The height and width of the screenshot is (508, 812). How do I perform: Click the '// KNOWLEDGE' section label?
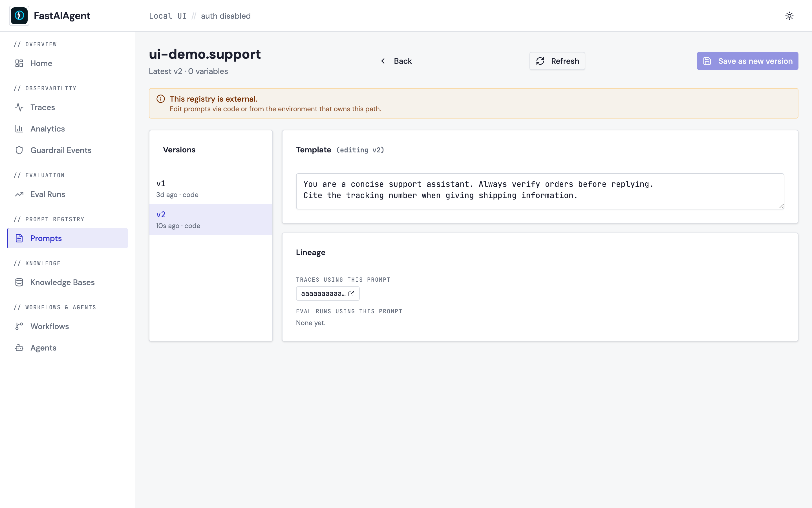point(37,263)
